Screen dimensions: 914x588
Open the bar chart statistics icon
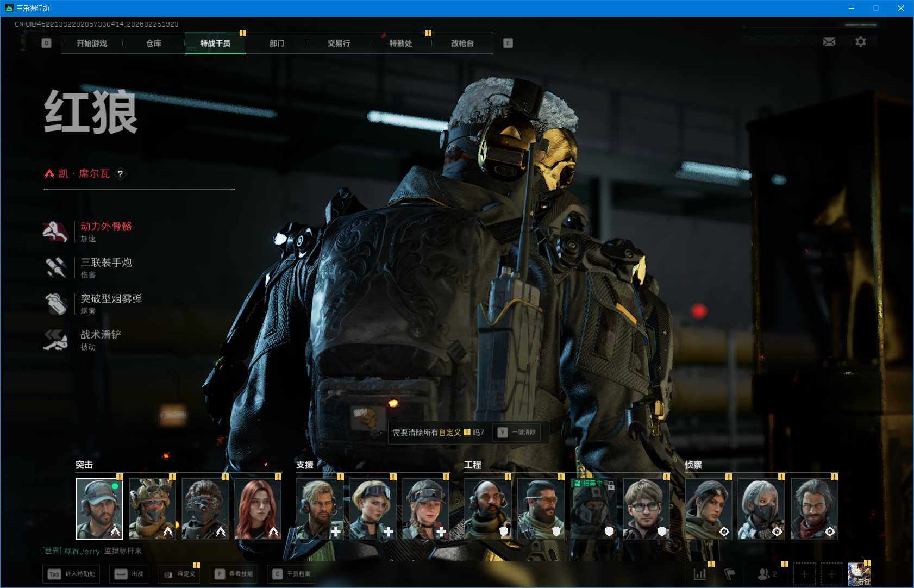point(700,573)
